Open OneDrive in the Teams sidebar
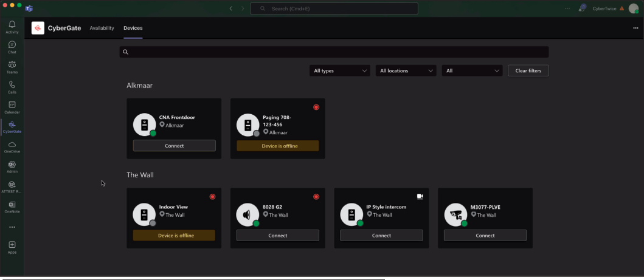 12,147
